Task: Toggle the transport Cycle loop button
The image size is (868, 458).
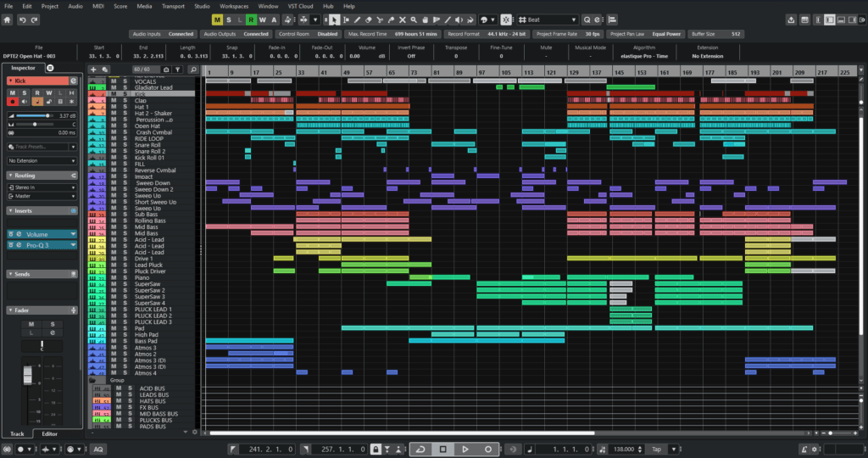Action: tap(420, 450)
